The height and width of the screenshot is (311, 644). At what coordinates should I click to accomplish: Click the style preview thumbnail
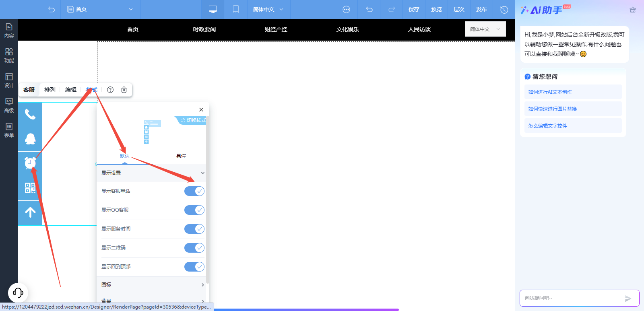pyautogui.click(x=152, y=132)
